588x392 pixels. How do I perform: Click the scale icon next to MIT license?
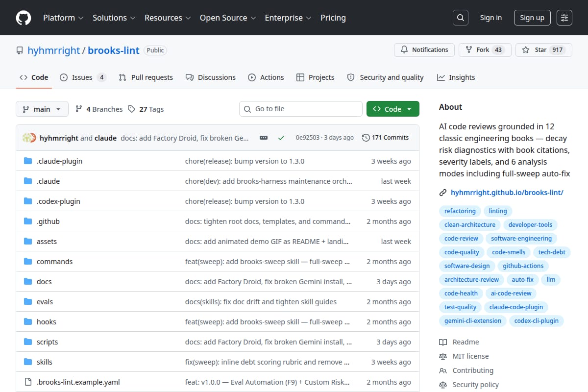[443, 356]
